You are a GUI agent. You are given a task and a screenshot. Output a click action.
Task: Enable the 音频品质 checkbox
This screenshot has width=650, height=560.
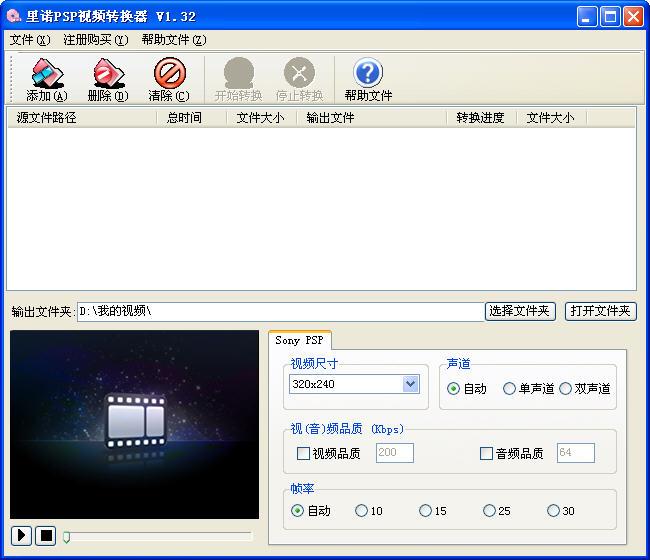coord(486,453)
